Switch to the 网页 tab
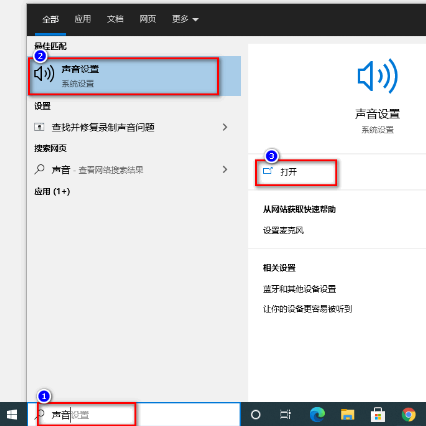426x426 pixels. tap(148, 19)
